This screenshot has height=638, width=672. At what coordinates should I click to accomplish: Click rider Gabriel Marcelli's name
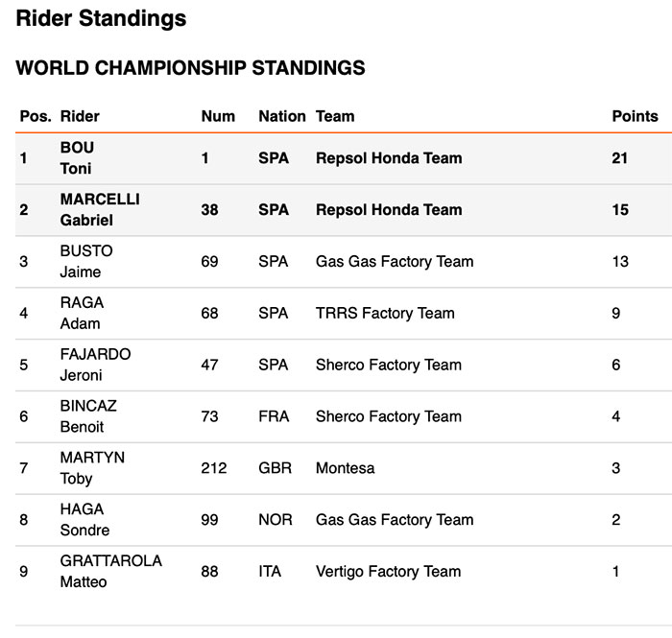(x=100, y=210)
